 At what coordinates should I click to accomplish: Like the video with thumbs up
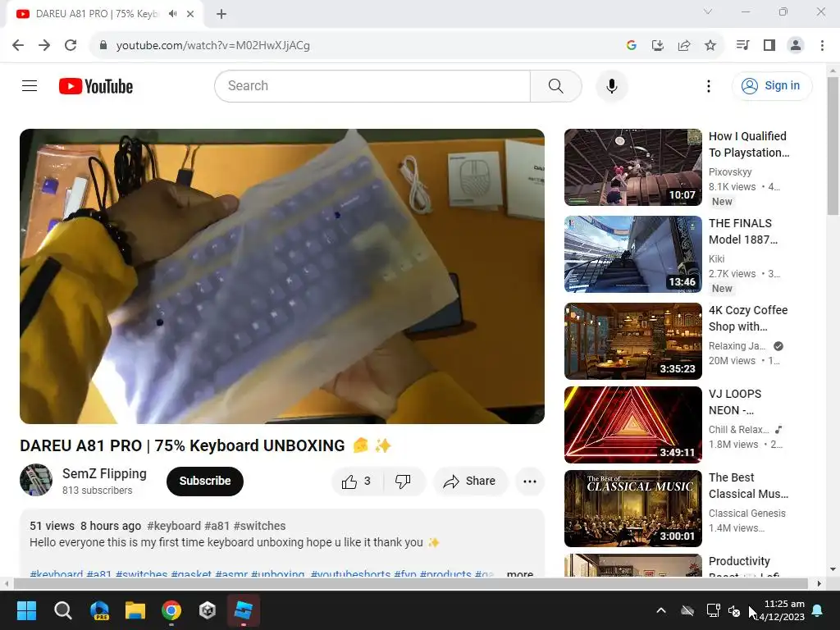click(x=357, y=481)
